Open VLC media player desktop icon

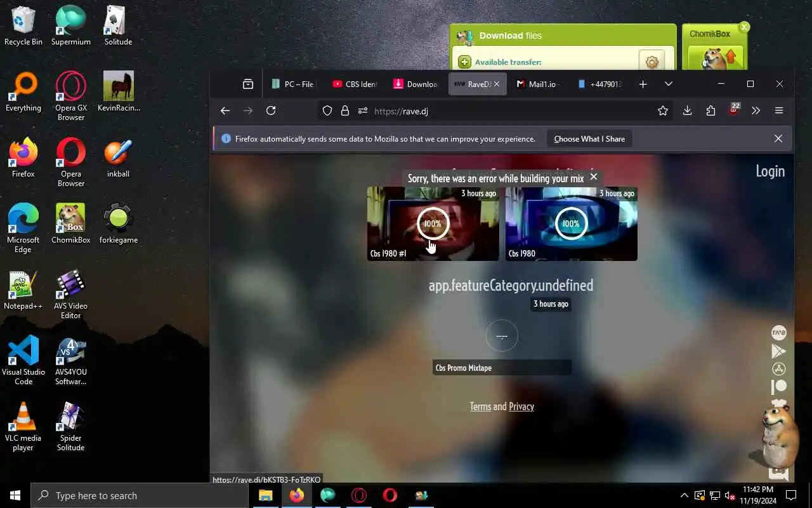(x=23, y=427)
